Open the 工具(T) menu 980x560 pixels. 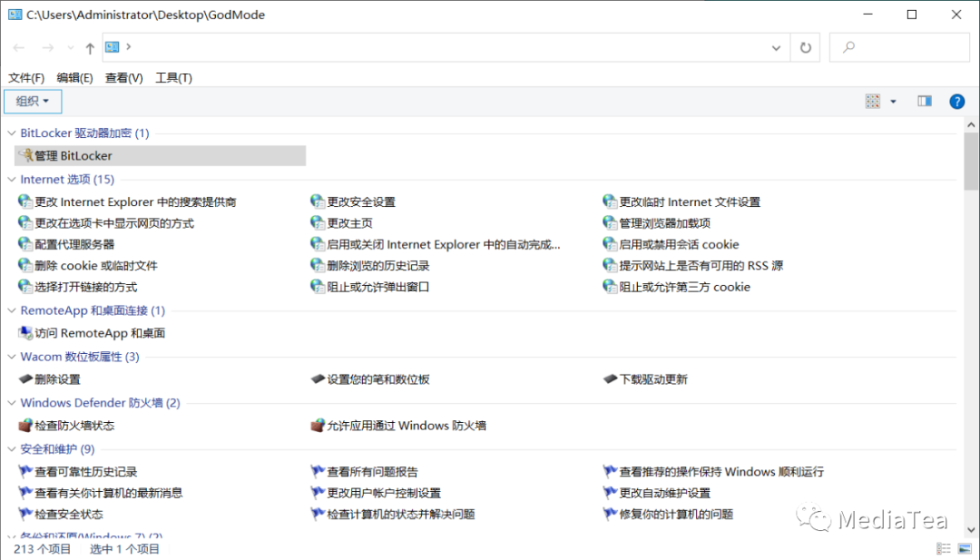point(173,77)
